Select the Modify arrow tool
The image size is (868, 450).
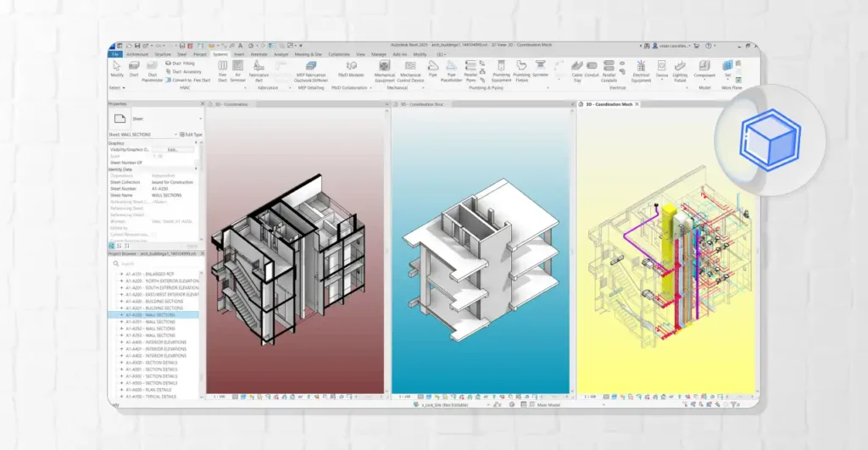point(117,69)
